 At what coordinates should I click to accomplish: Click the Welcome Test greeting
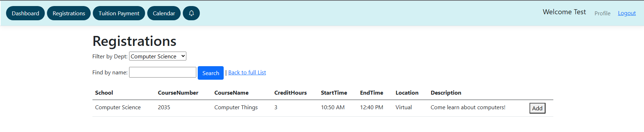[564, 12]
